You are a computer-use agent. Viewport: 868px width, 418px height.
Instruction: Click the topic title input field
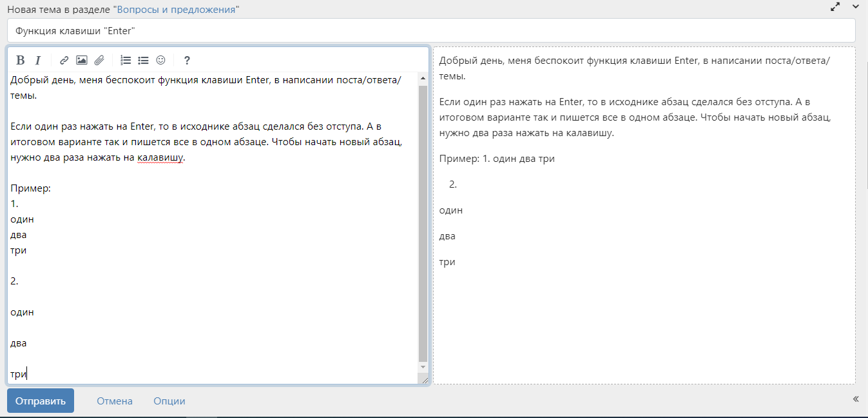pyautogui.click(x=430, y=30)
